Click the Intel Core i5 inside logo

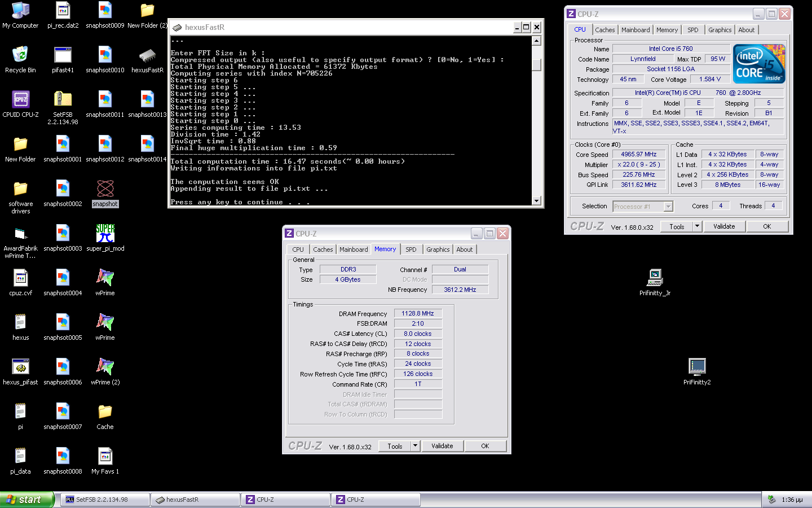(759, 64)
